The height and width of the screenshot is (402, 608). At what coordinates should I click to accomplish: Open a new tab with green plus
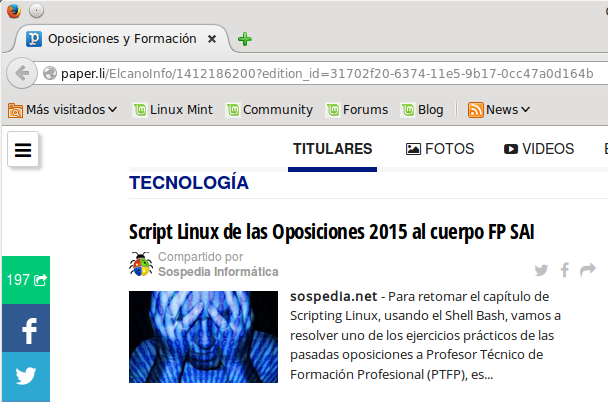point(245,39)
